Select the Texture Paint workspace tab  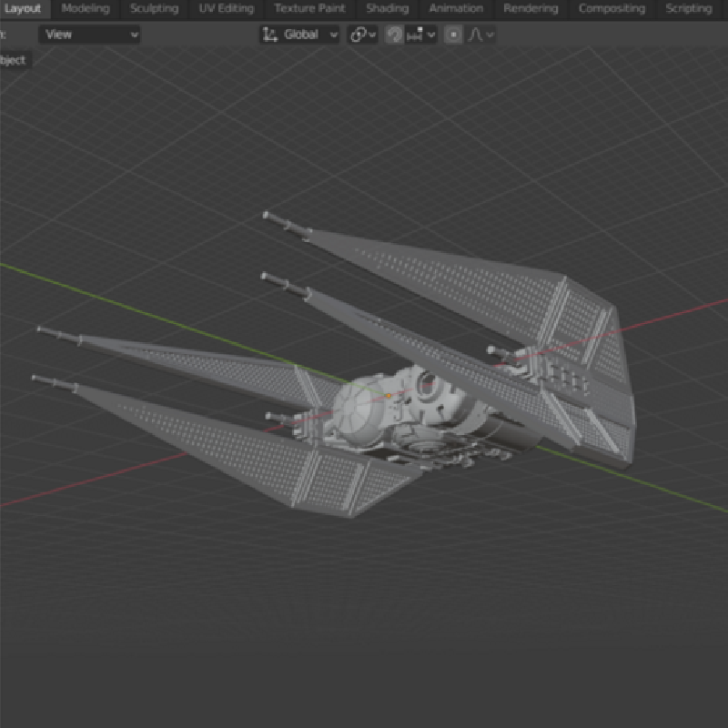[309, 8]
